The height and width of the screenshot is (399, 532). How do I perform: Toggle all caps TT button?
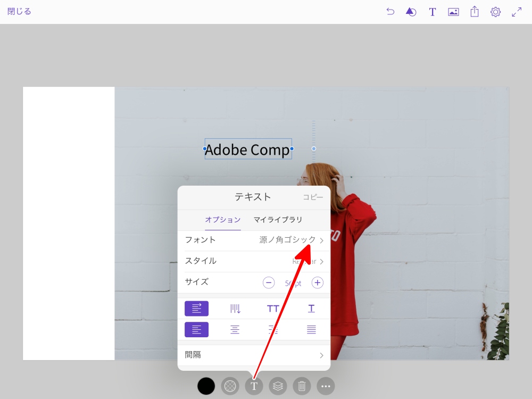coord(273,309)
